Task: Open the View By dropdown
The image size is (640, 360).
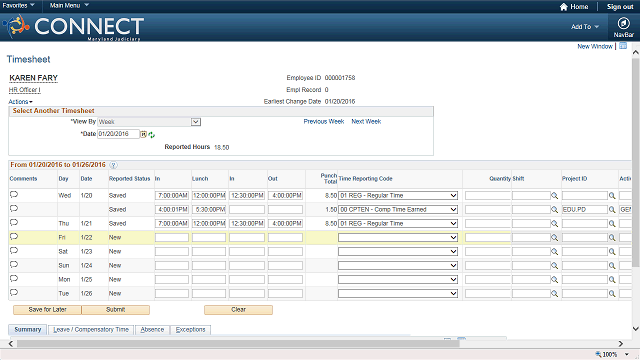Action: 149,122
